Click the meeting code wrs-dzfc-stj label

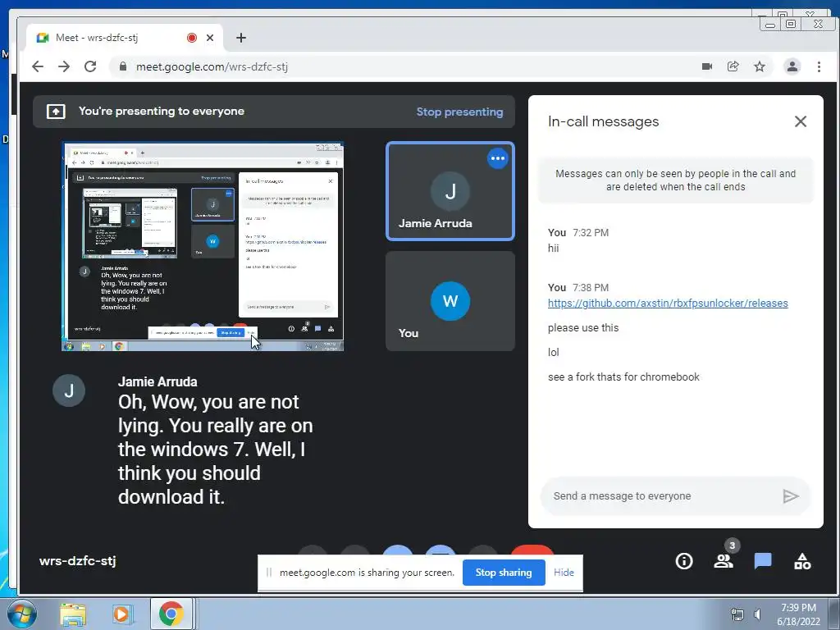(78, 561)
